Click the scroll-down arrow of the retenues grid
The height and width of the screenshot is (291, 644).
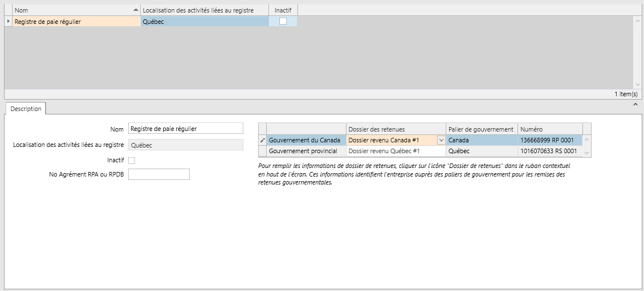(587, 153)
